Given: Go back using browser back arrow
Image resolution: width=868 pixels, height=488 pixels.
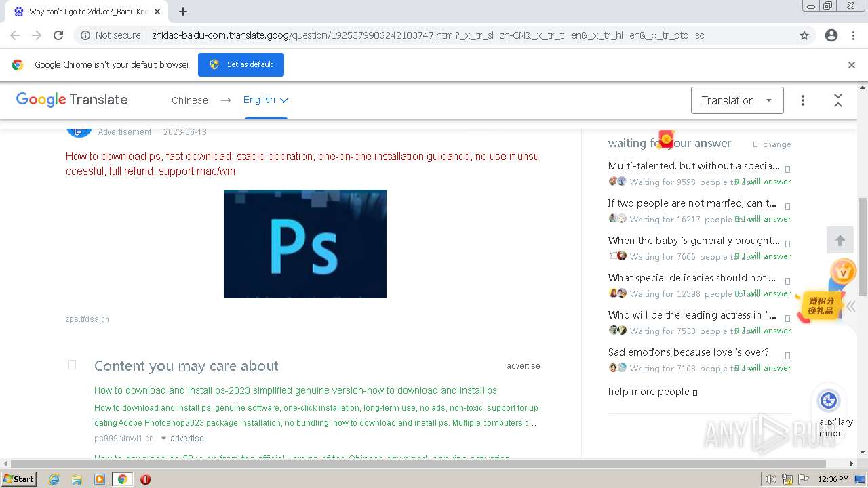Looking at the screenshot, I should click(15, 35).
